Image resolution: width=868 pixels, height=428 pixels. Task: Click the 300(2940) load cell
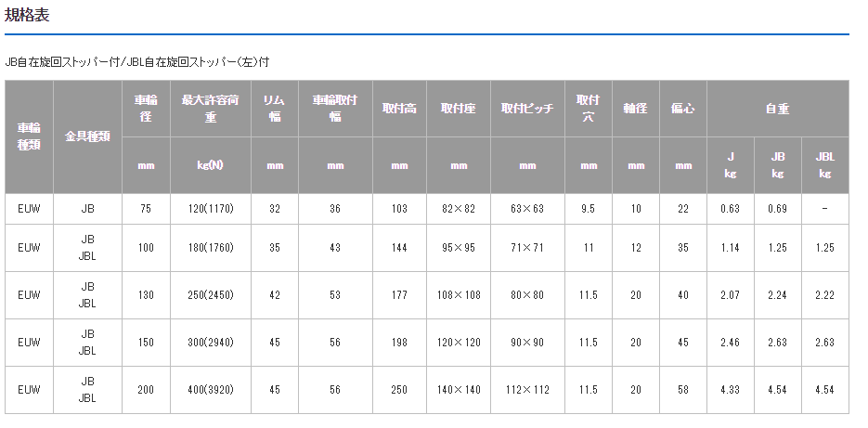210,343
